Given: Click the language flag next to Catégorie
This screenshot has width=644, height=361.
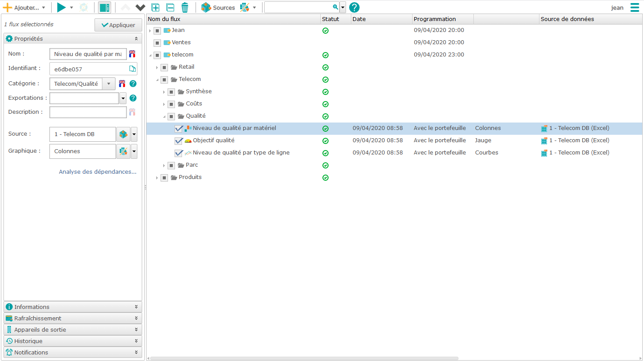Looking at the screenshot, I should (x=122, y=84).
